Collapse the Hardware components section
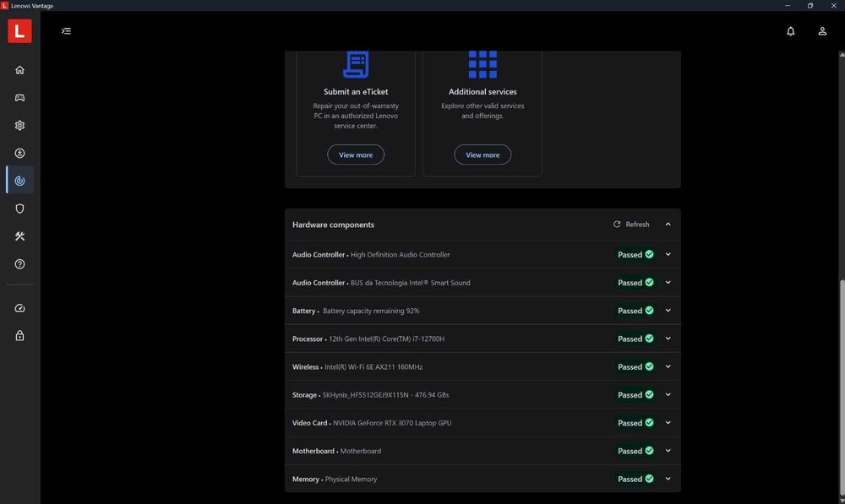Screen dimensions: 845x504 (668, 225)
